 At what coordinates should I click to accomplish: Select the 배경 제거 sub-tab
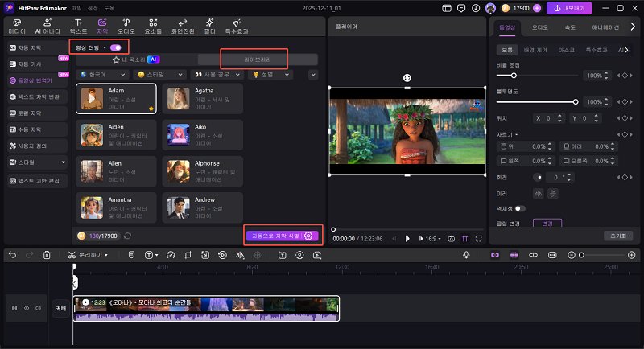(x=535, y=50)
